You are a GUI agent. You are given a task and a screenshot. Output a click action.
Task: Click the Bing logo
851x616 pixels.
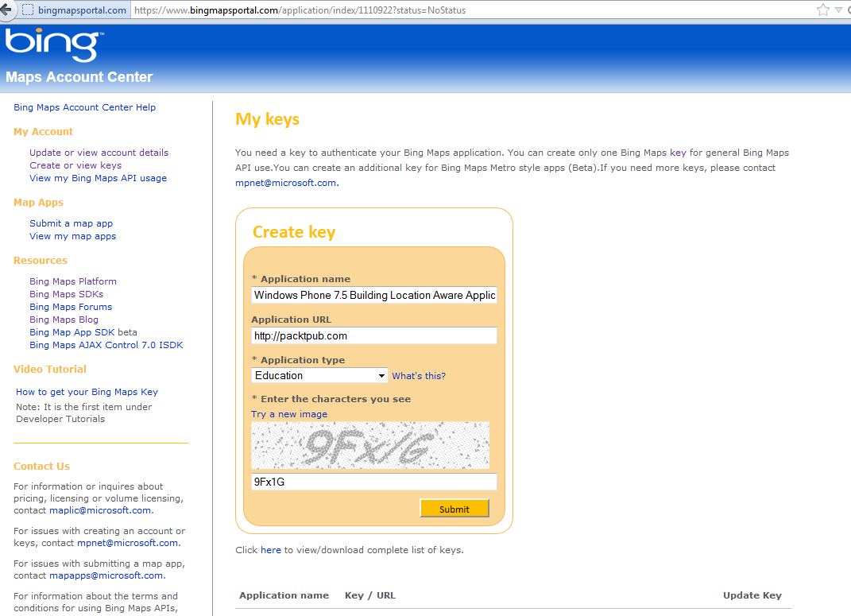54,45
